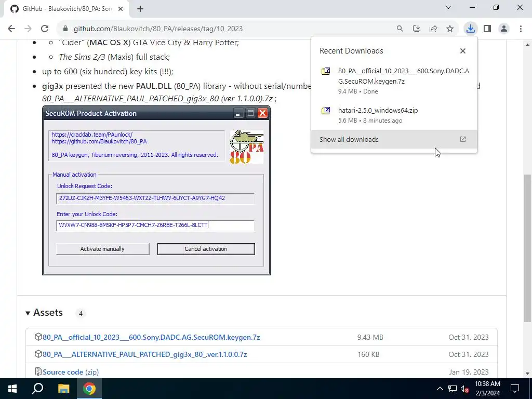Screen dimensions: 532x399
Task: Click package icon of PAUL_PATCHED asset
Action: (38, 354)
